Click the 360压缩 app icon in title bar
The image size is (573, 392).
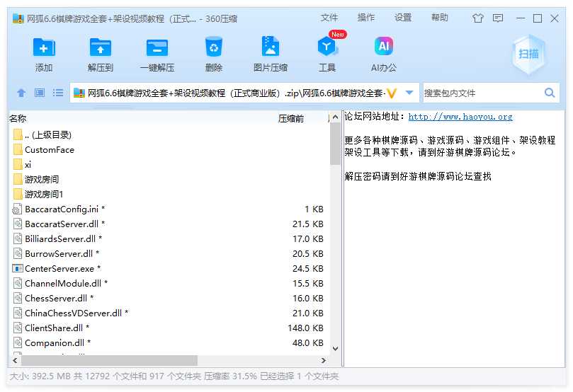coord(18,18)
